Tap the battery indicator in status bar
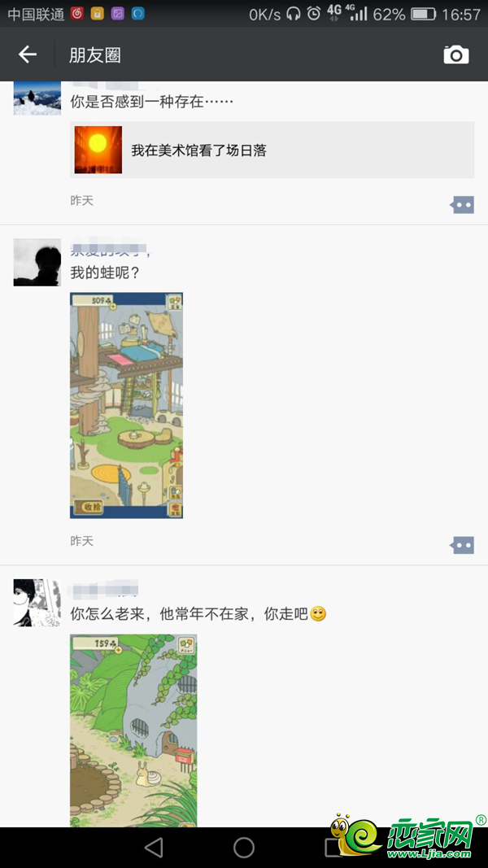This screenshot has width=488, height=868. coord(423,14)
